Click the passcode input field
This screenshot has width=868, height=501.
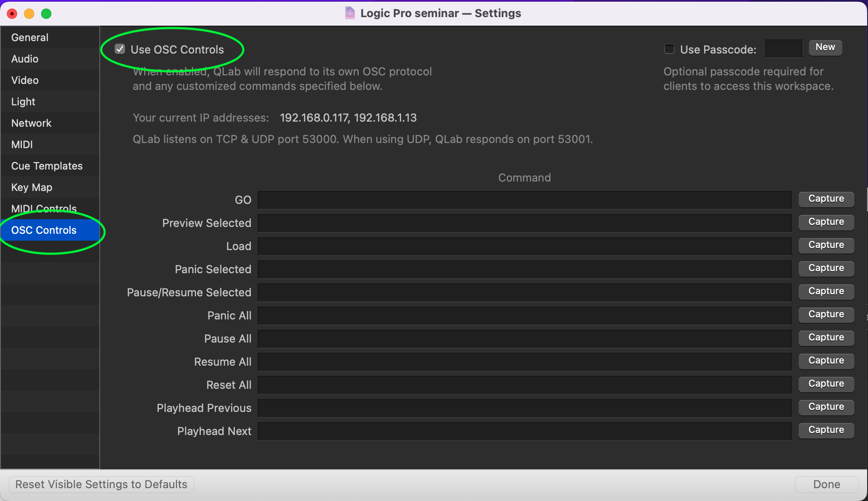783,49
